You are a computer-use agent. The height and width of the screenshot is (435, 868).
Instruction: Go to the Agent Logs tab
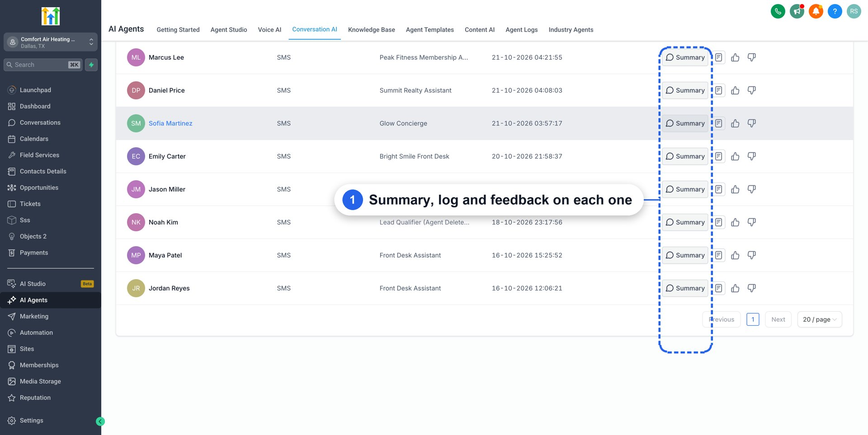coord(521,30)
